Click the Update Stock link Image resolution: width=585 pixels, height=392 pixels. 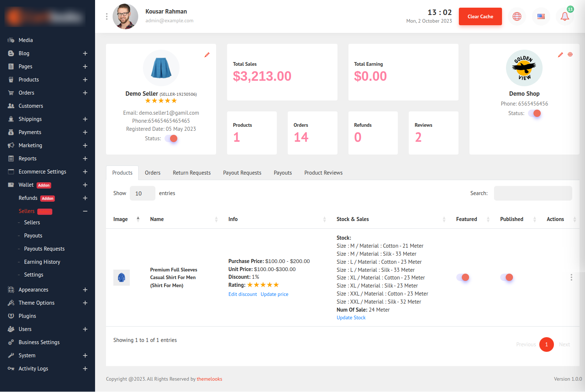click(x=351, y=317)
